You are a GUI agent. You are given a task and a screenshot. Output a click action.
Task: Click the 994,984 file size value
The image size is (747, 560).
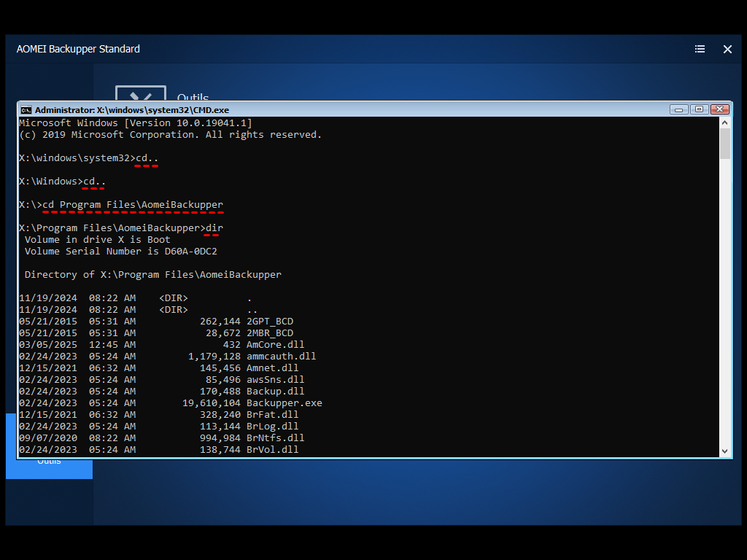[220, 438]
